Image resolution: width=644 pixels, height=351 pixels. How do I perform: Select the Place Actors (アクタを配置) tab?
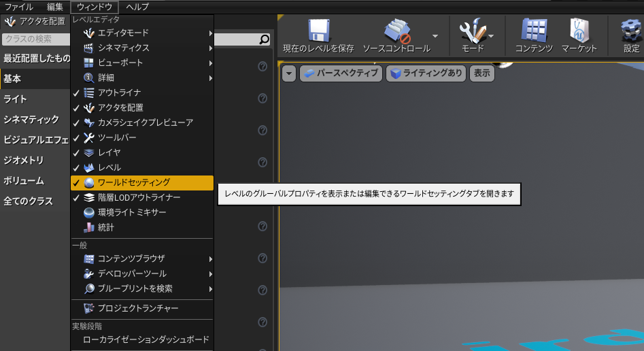tap(35, 21)
